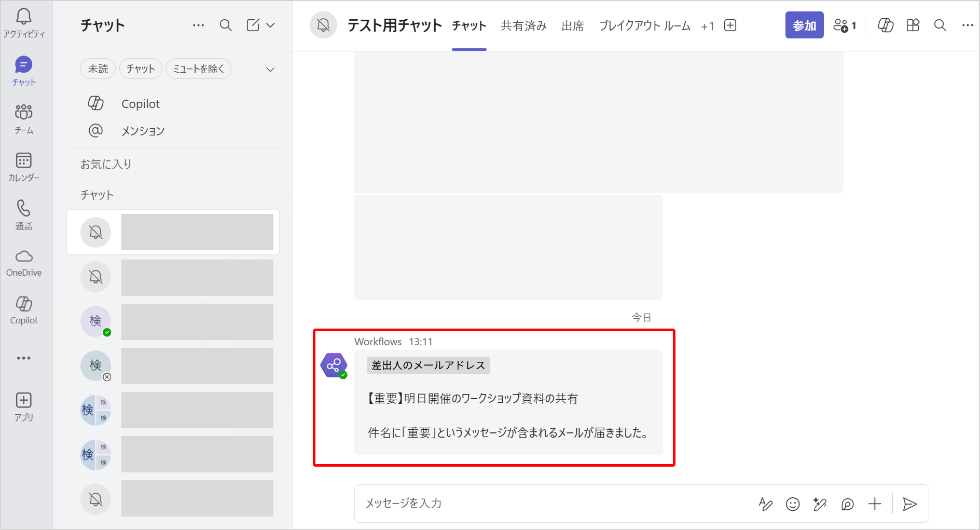Toggle the 未読 filter chip
The width and height of the screenshot is (980, 530).
(98, 69)
